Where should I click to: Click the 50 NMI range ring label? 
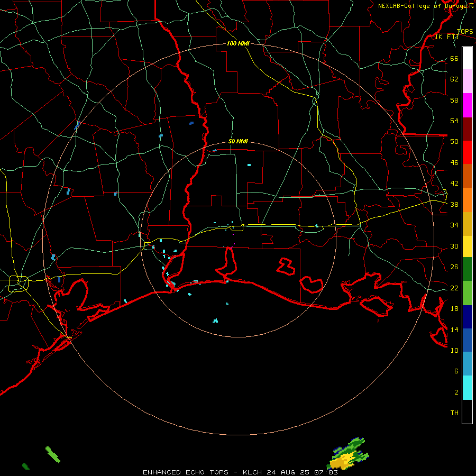[x=238, y=141]
